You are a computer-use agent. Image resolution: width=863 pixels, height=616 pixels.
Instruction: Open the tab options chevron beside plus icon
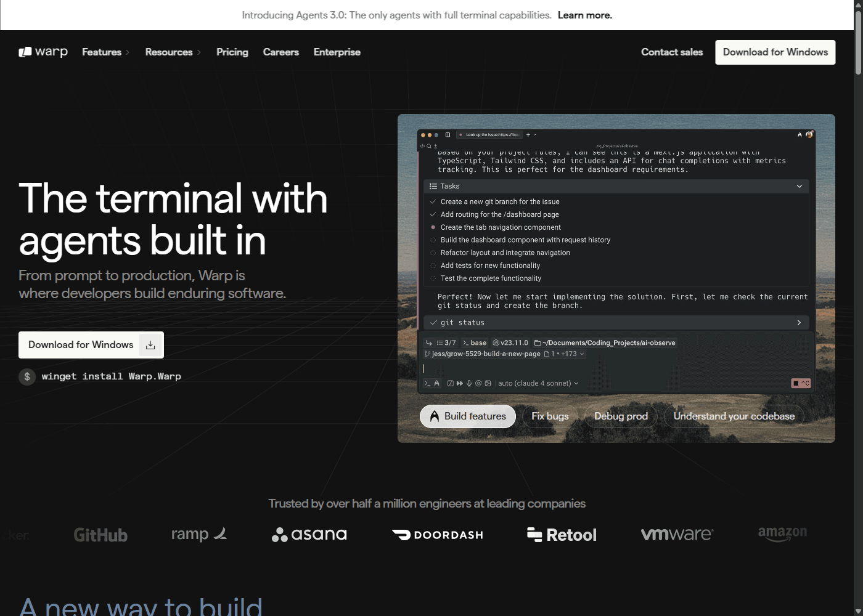(535, 134)
